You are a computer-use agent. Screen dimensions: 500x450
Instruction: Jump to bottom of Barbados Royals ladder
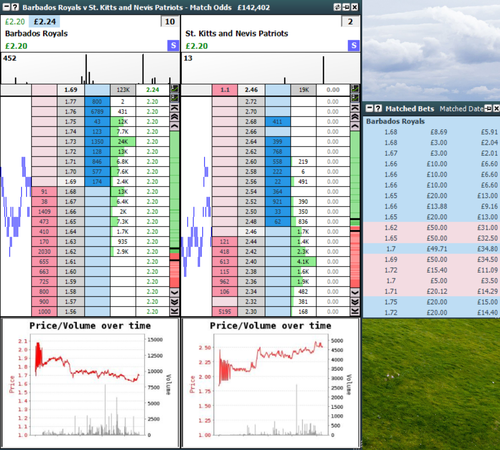pos(175,311)
